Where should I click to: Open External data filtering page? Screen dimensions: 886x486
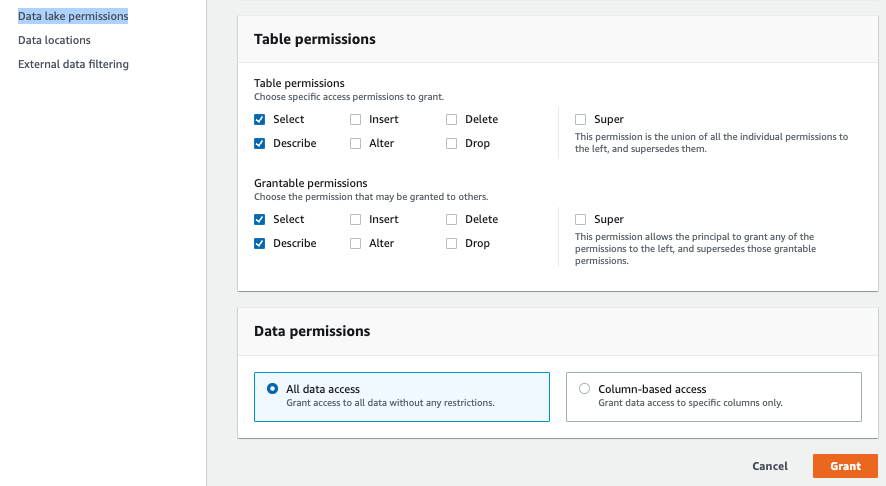tap(73, 64)
